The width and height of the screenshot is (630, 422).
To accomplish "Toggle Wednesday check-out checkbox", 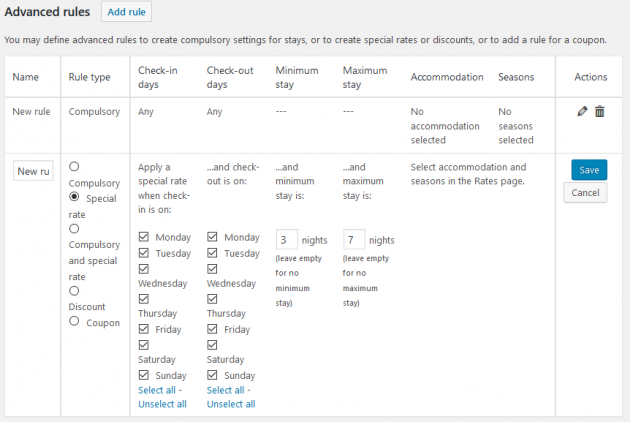I will (x=213, y=269).
